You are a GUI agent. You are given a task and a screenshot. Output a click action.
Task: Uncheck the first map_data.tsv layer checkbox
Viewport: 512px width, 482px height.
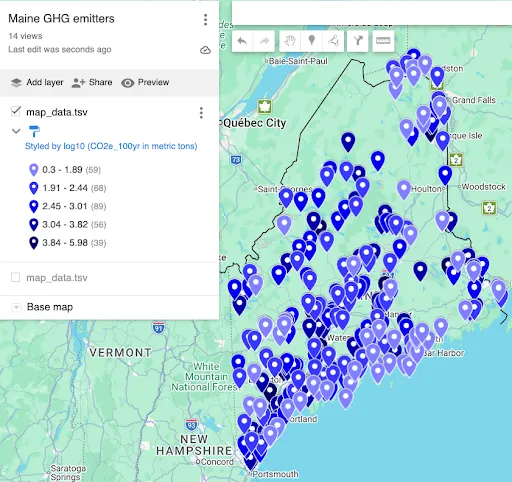pyautogui.click(x=16, y=111)
